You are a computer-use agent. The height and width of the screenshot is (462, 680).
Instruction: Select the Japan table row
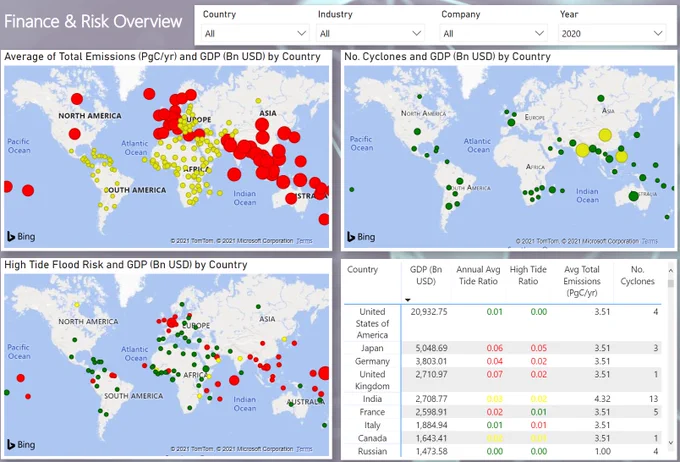pos(503,348)
